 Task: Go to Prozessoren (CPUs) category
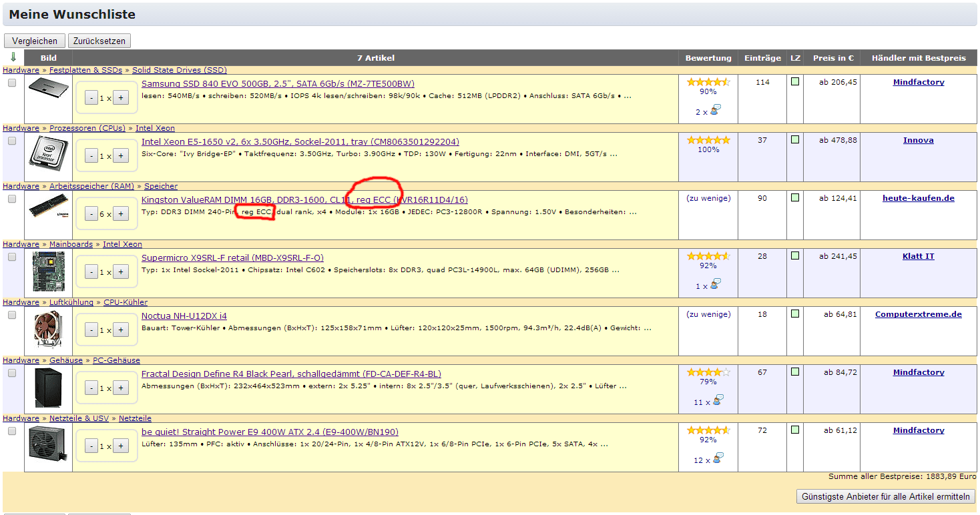pos(87,128)
